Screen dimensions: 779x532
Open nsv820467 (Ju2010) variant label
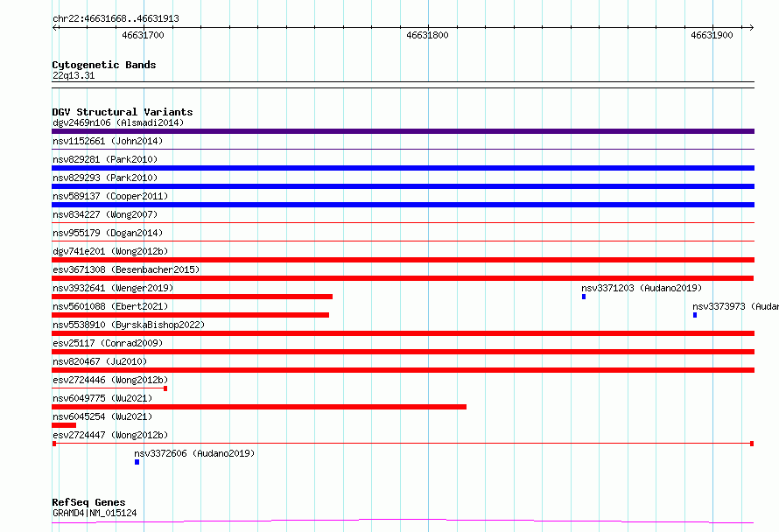100,361
